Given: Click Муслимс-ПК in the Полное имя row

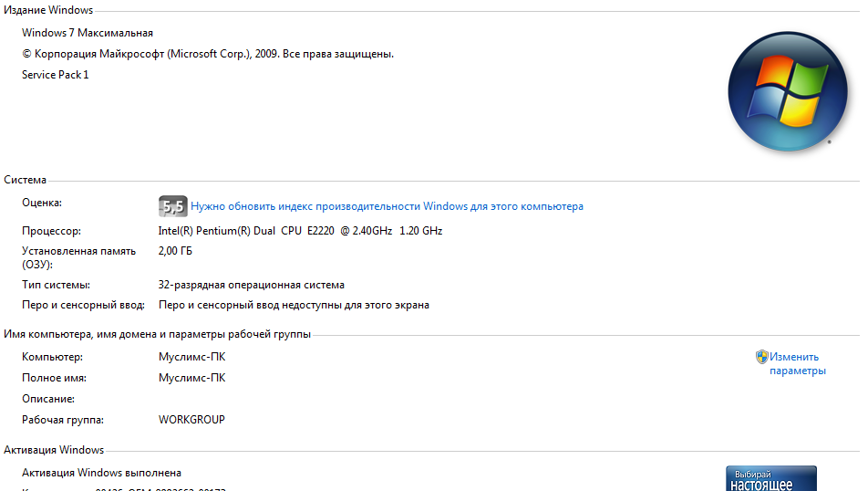Looking at the screenshot, I should 192,378.
